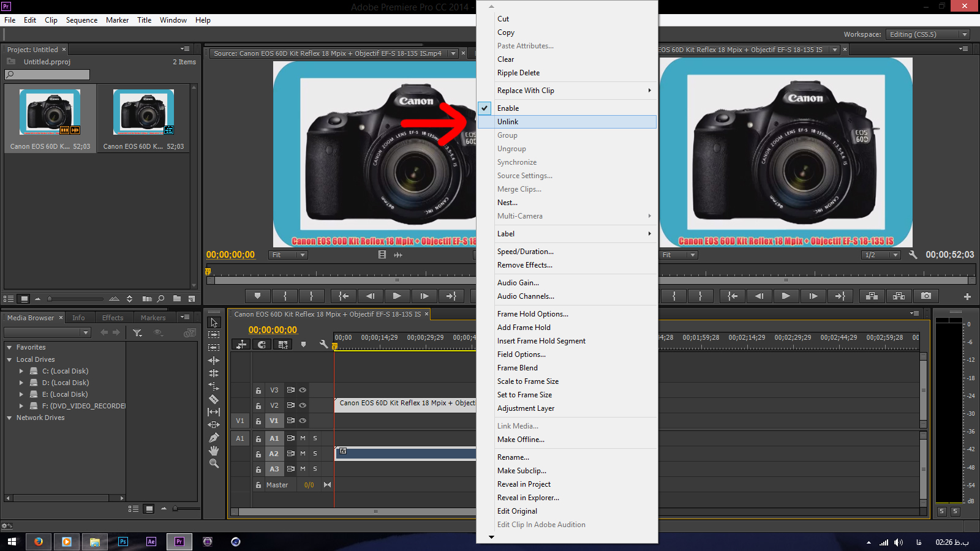Switch to the Markers tab

point(153,318)
